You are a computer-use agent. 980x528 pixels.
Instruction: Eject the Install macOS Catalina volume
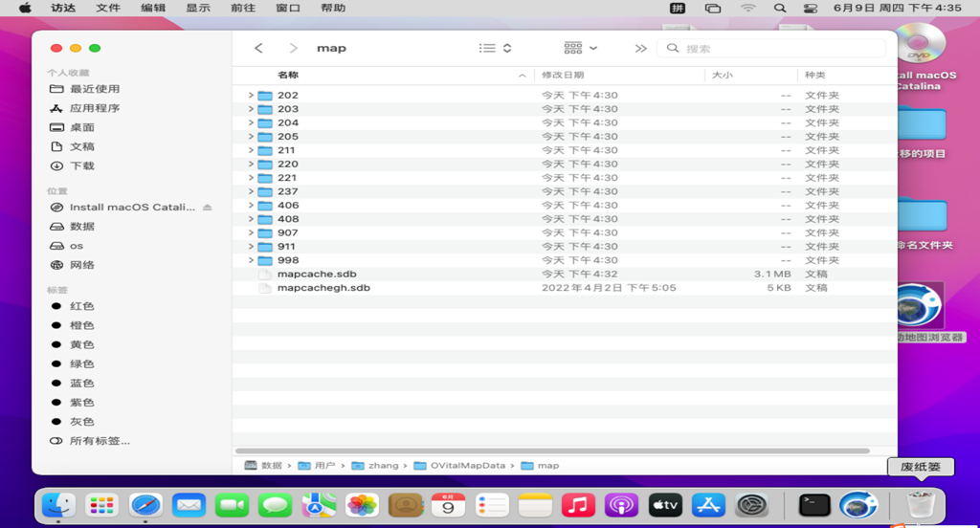208,208
